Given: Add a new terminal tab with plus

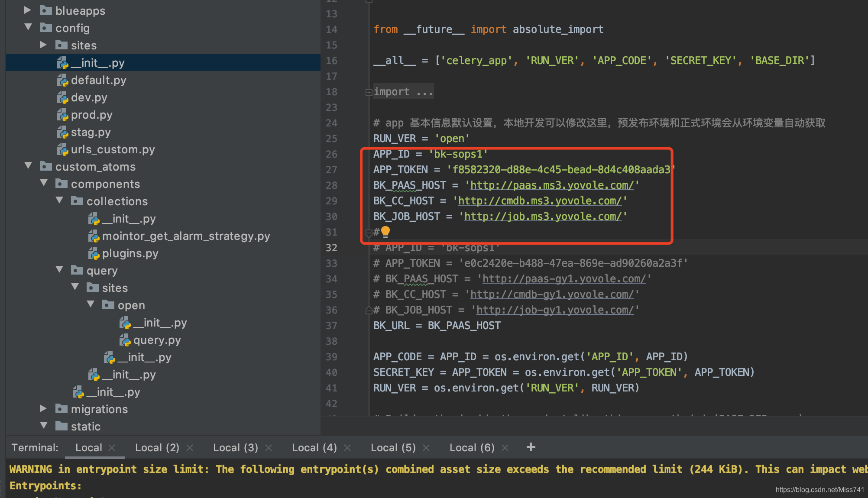Looking at the screenshot, I should [531, 447].
